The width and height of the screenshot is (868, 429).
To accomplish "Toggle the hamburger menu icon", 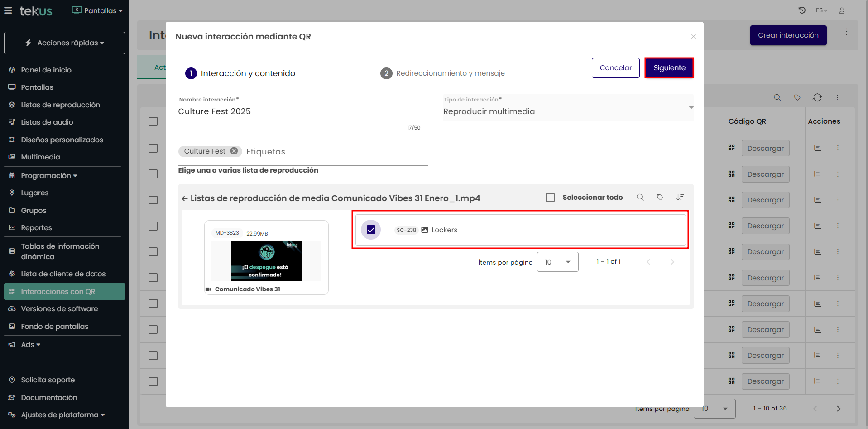I will (x=8, y=10).
